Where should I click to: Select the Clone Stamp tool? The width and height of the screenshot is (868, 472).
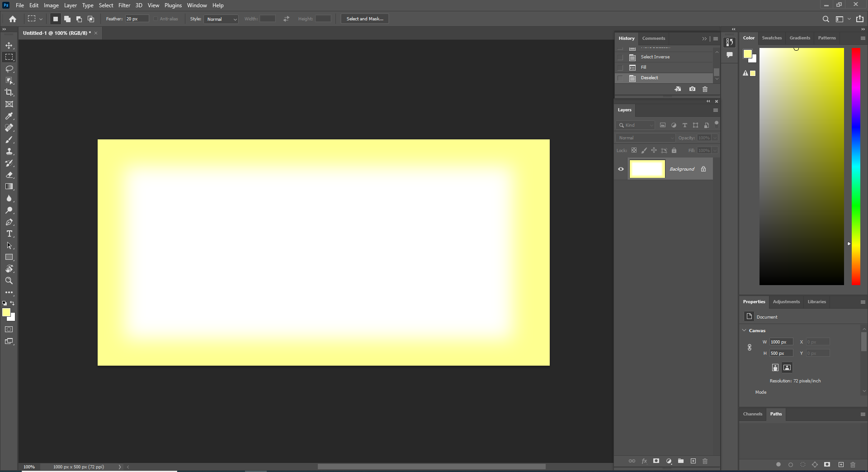tap(9, 151)
